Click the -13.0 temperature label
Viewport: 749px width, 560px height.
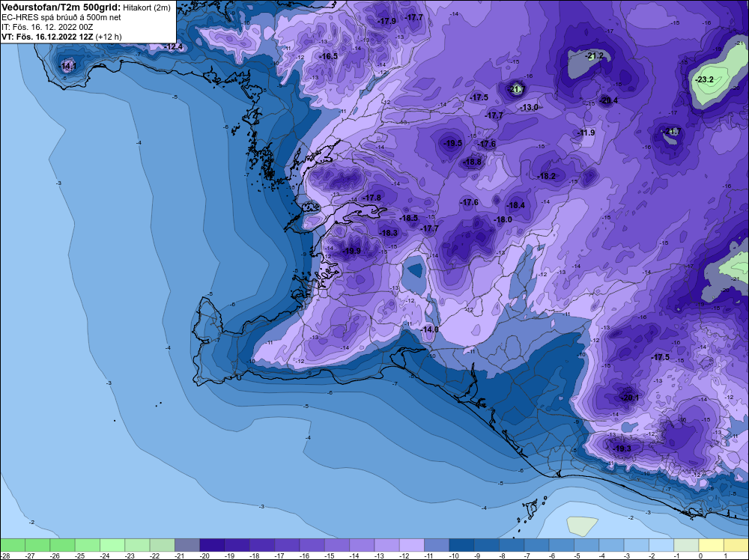[x=530, y=107]
